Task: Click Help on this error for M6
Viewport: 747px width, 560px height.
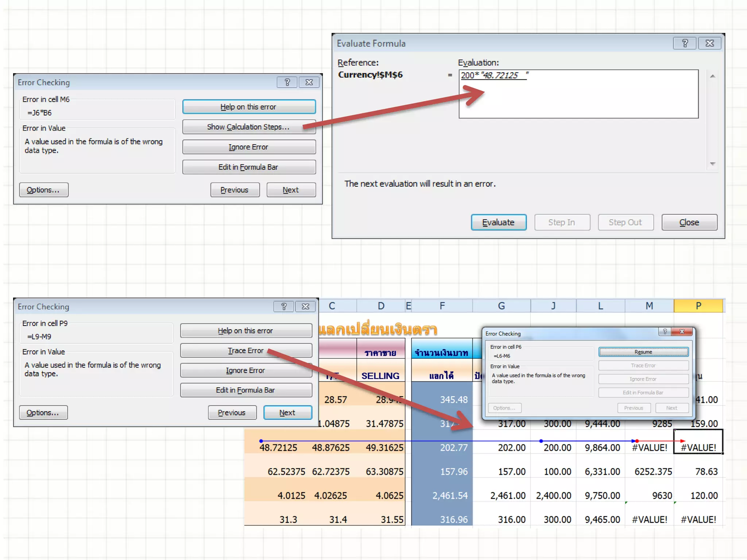Action: 249,107
